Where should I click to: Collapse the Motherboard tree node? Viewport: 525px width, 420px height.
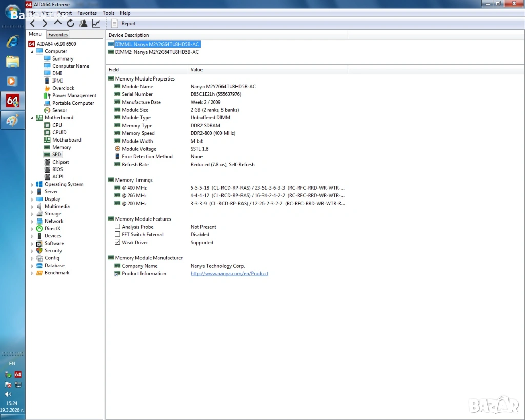click(x=32, y=118)
